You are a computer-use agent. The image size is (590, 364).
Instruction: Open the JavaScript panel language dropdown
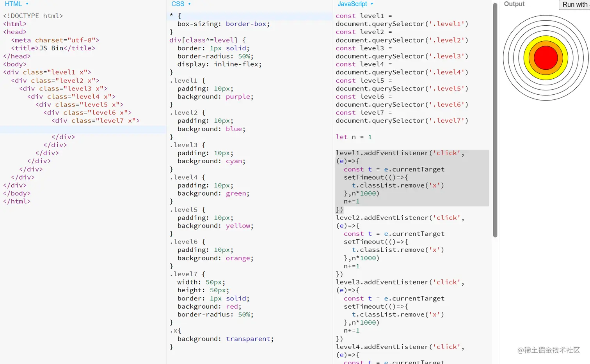[x=355, y=4]
